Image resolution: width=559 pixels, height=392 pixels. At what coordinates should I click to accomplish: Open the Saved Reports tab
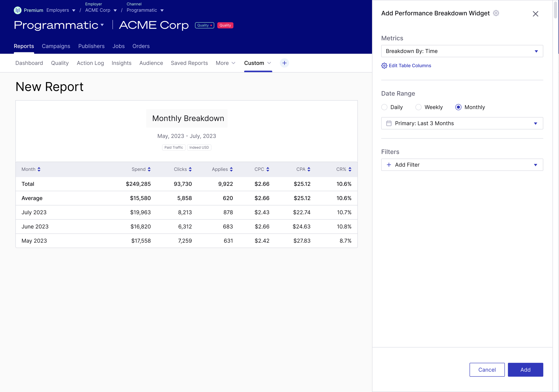pyautogui.click(x=189, y=63)
